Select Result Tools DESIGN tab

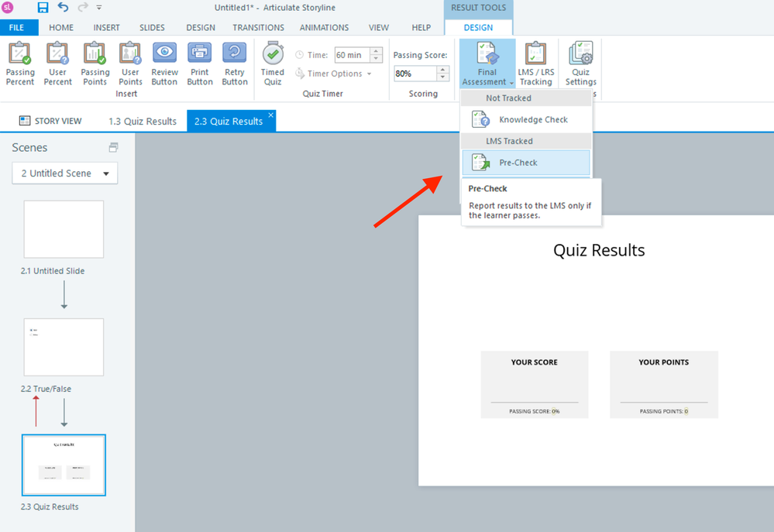coord(478,28)
